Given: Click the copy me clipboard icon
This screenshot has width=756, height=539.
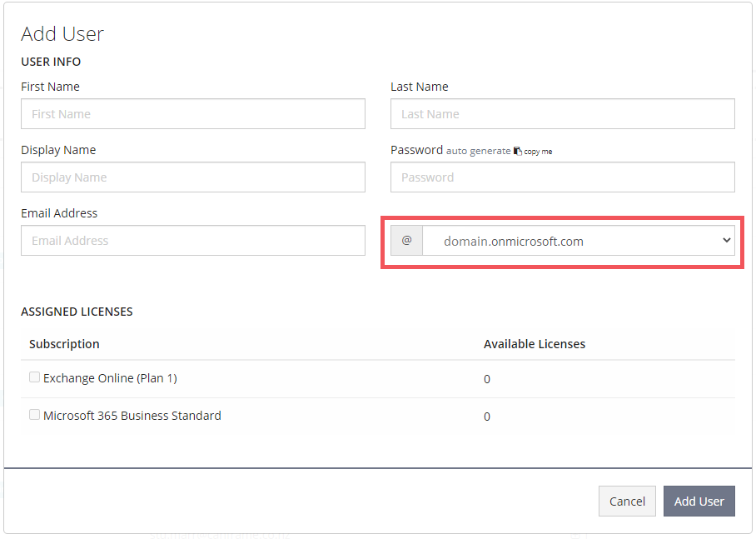Looking at the screenshot, I should 517,151.
